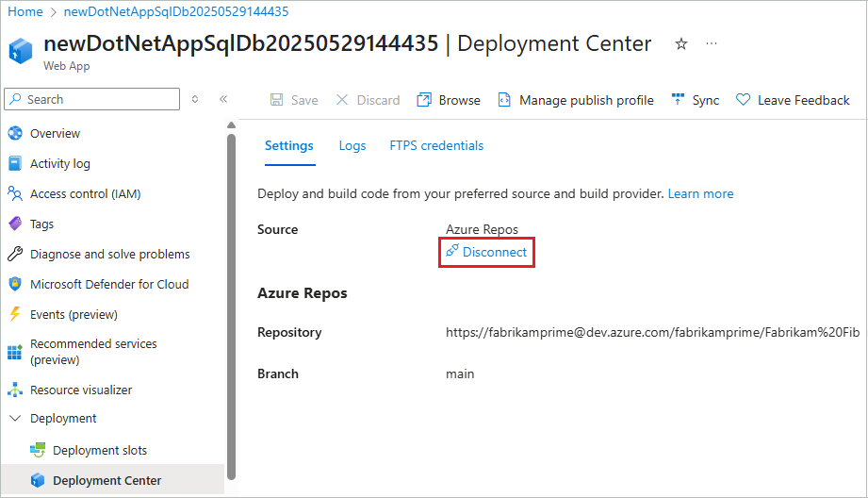Click the Tags icon in sidebar

pyautogui.click(x=15, y=224)
